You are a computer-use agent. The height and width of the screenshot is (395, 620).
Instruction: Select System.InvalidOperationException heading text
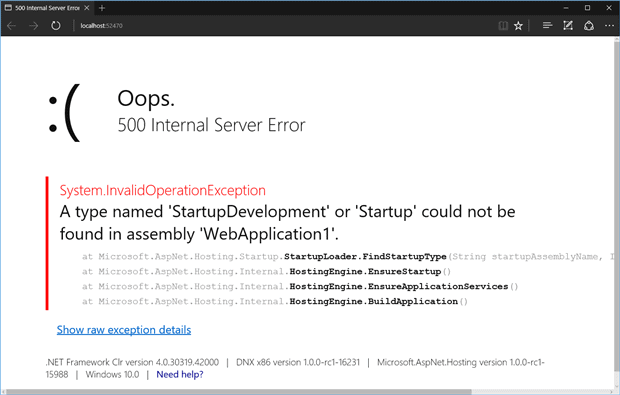163,191
